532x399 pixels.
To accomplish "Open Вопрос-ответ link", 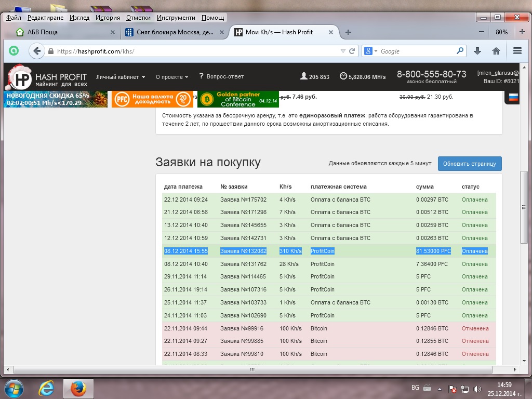I will (221, 77).
